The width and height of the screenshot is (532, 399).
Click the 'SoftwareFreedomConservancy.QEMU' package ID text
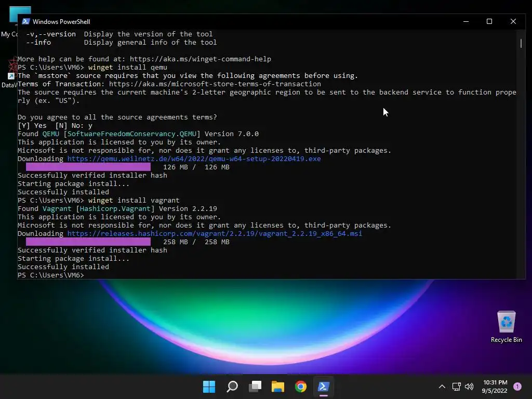tap(131, 134)
